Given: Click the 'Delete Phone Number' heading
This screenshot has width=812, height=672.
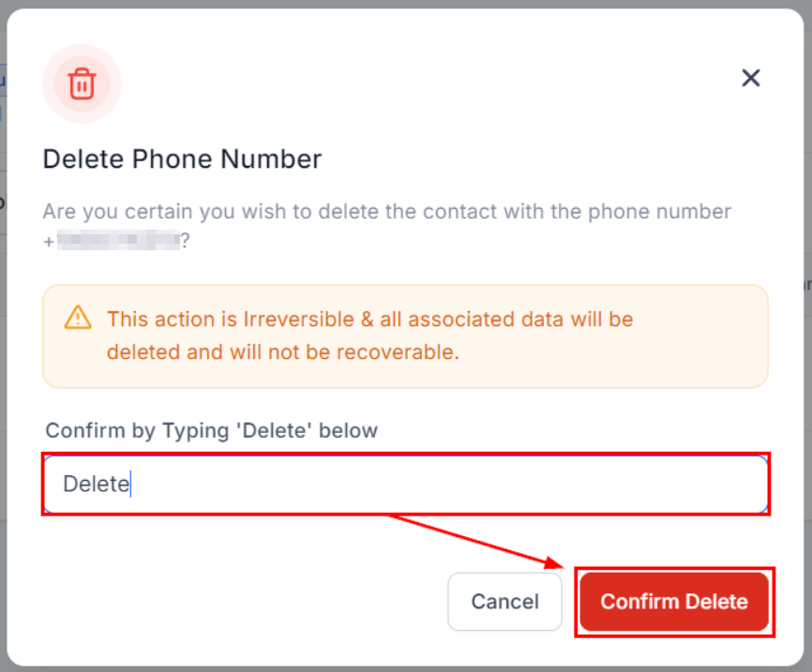Looking at the screenshot, I should click(182, 159).
